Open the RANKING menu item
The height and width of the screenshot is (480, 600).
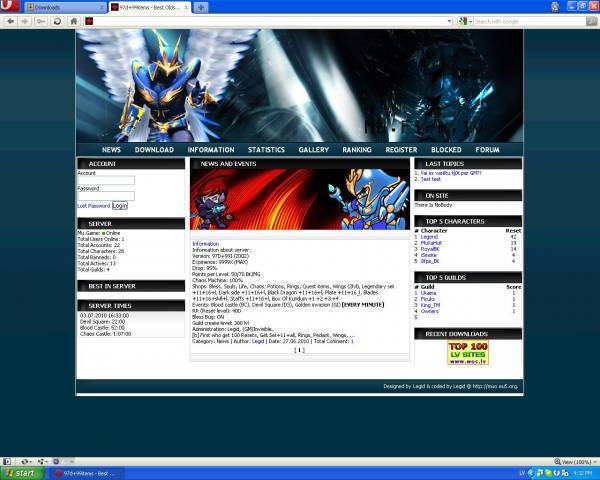(357, 150)
